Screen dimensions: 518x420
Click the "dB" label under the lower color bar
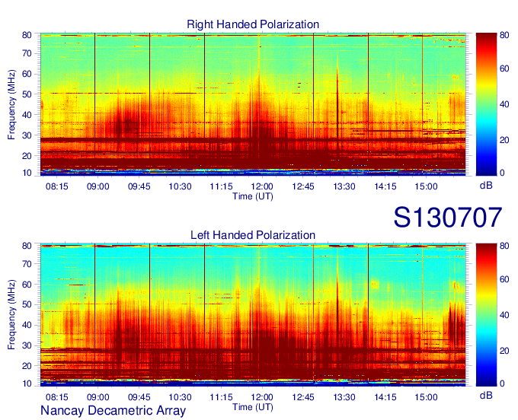point(486,395)
